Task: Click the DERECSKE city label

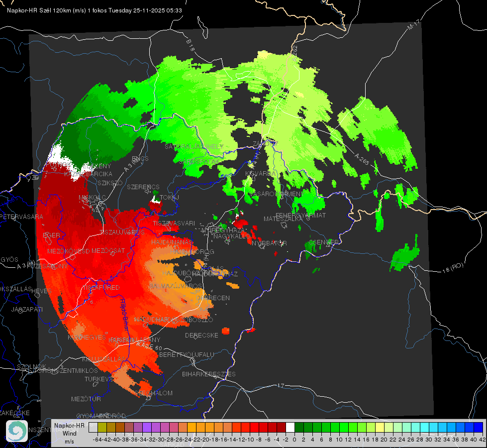Action: coord(201,335)
